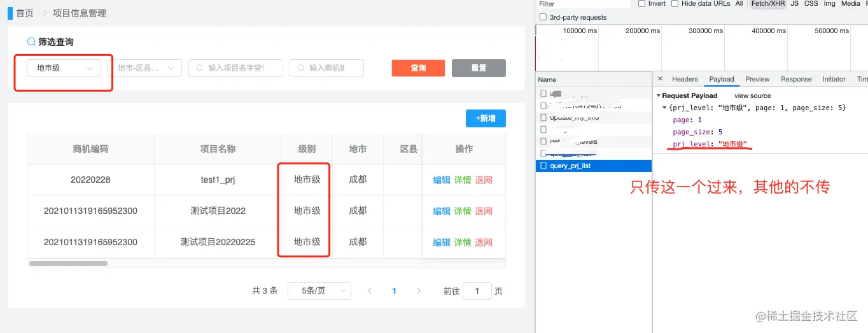Viewport: 868px width, 333px height.
Task: Click the Name column header in network list
Action: click(594, 80)
